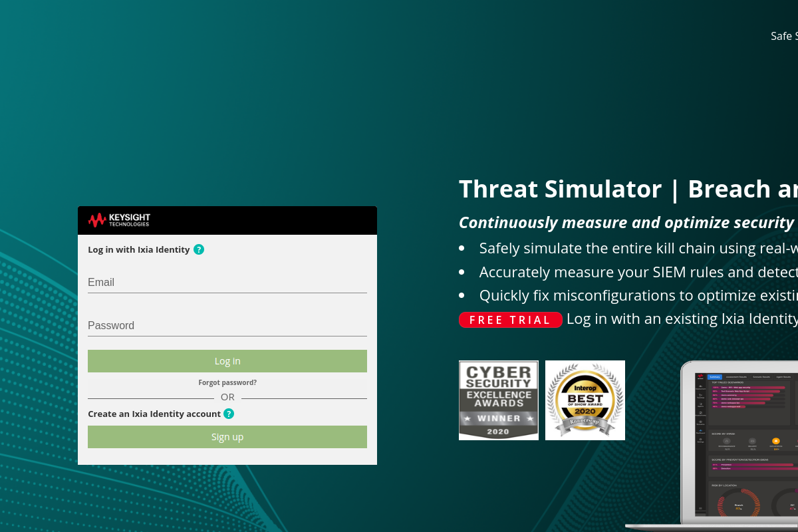Click 'Log in with an existing Ixia Identity' text

[x=682, y=319]
